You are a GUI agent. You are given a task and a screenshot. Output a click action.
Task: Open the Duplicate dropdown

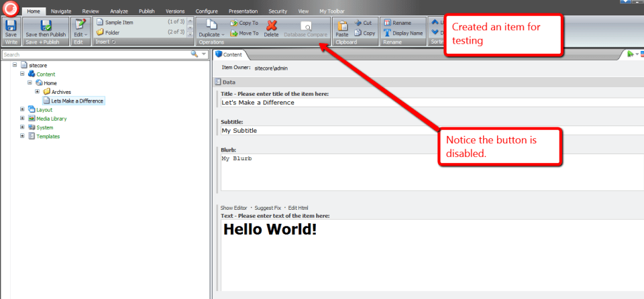pos(213,34)
